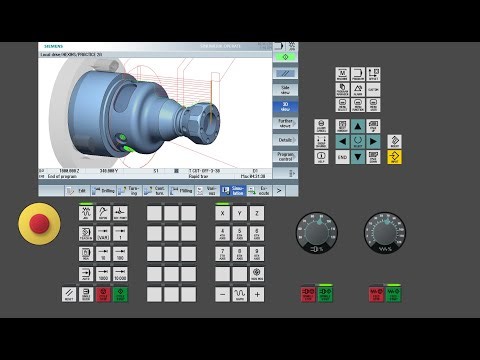Select the VAR increment key
The height and width of the screenshot is (360, 480).
103,234
